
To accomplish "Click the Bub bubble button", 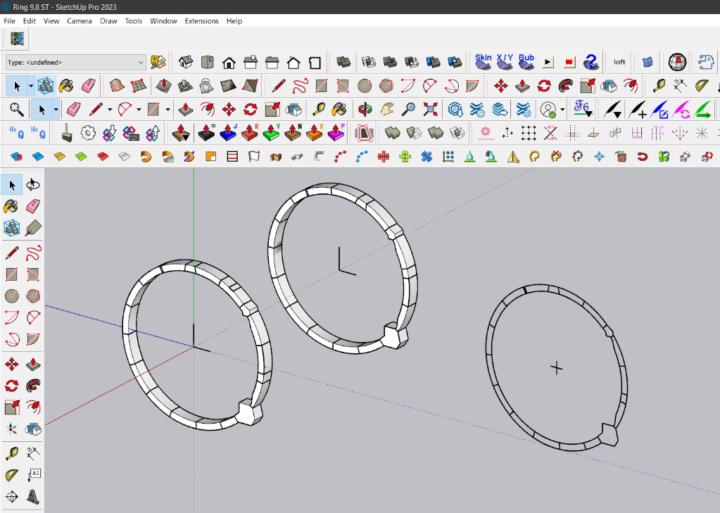I will click(x=526, y=62).
